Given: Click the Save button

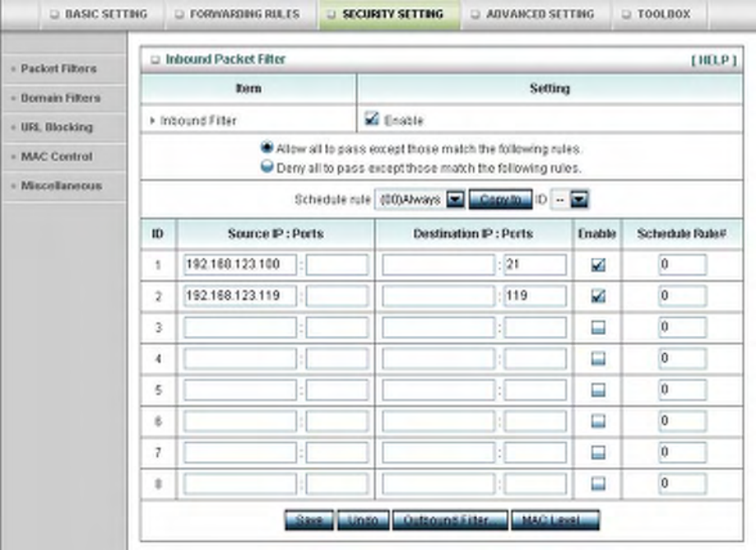Looking at the screenshot, I should (309, 520).
